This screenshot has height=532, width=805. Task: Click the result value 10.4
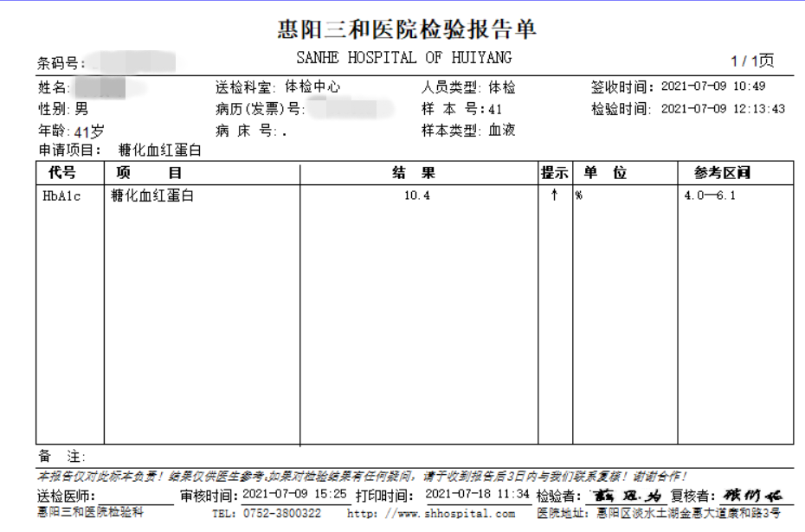point(417,195)
